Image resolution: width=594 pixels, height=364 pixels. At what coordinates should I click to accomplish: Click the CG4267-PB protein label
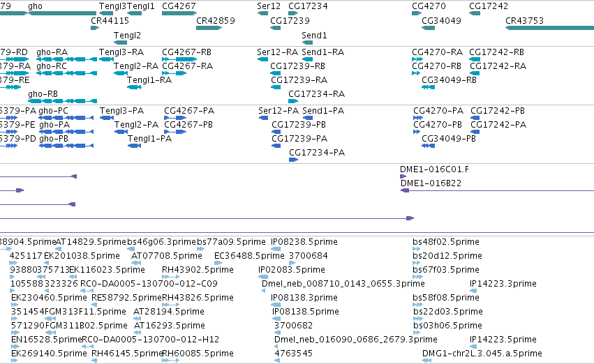click(188, 125)
